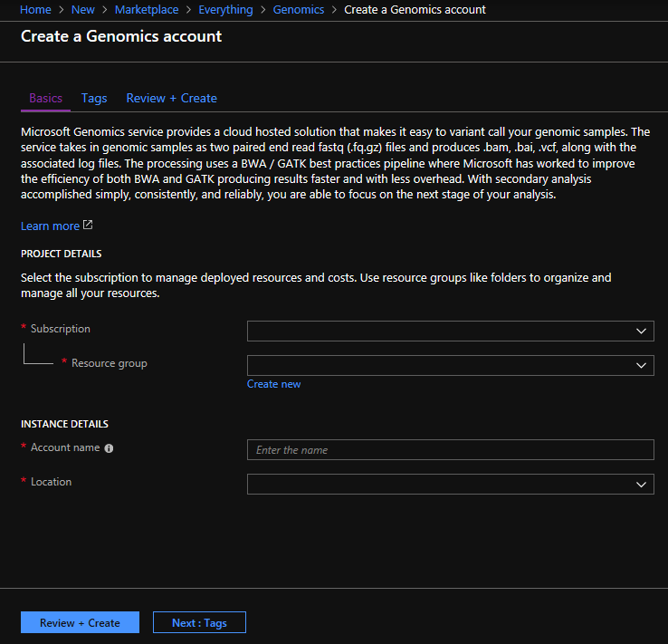Open the Review + Create tab

171,99
